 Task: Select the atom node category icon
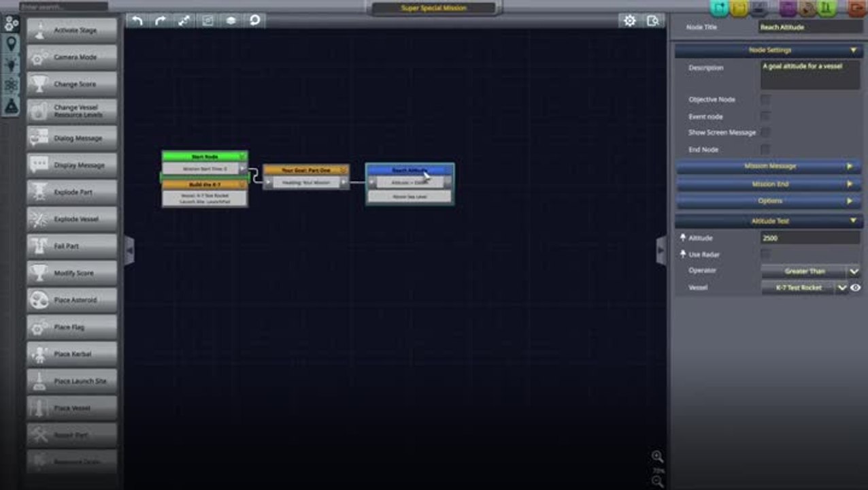coord(11,85)
